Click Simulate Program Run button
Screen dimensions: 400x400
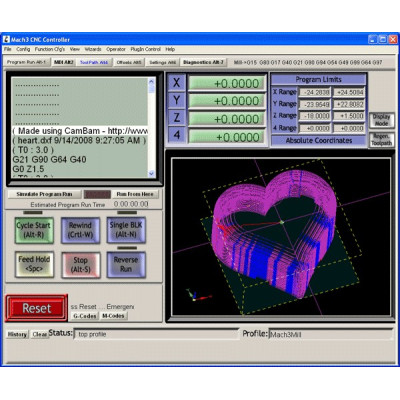coord(44,194)
